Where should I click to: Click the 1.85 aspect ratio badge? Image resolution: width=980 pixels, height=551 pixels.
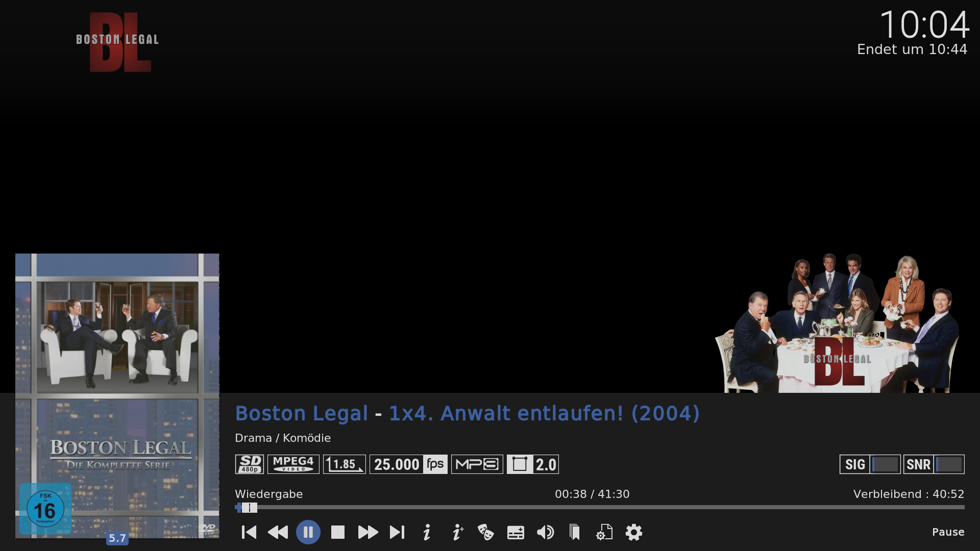[x=345, y=464]
